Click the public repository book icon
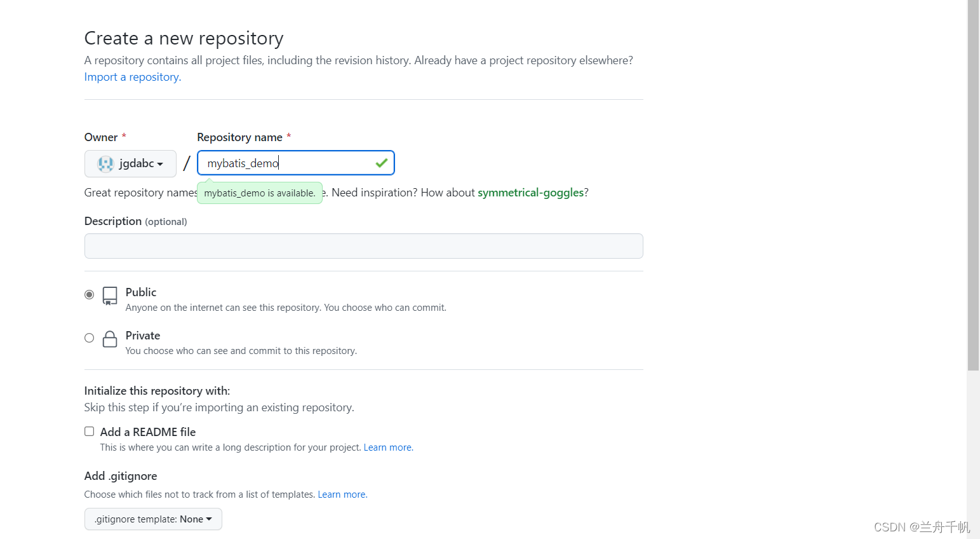This screenshot has width=980, height=539. click(110, 296)
